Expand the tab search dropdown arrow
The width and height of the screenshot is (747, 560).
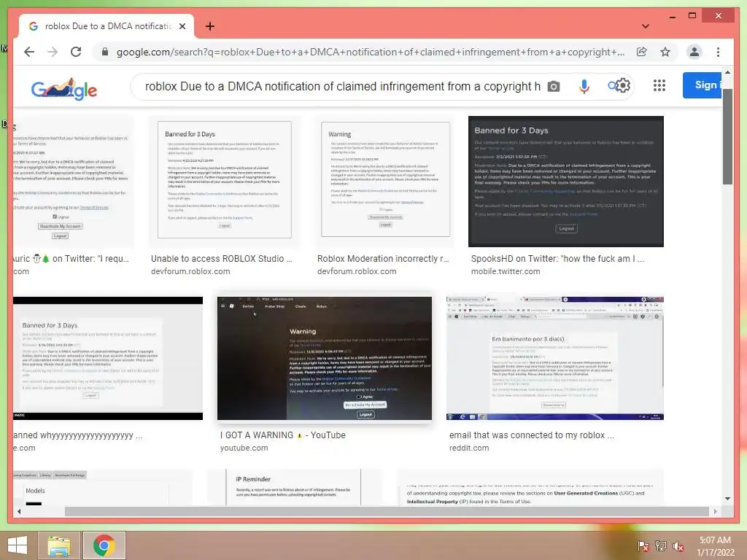point(645,26)
